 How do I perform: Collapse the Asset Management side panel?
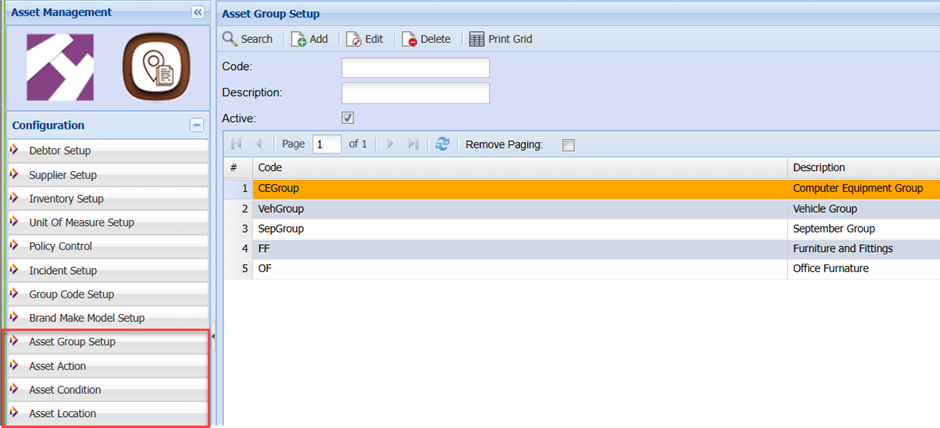(x=197, y=12)
